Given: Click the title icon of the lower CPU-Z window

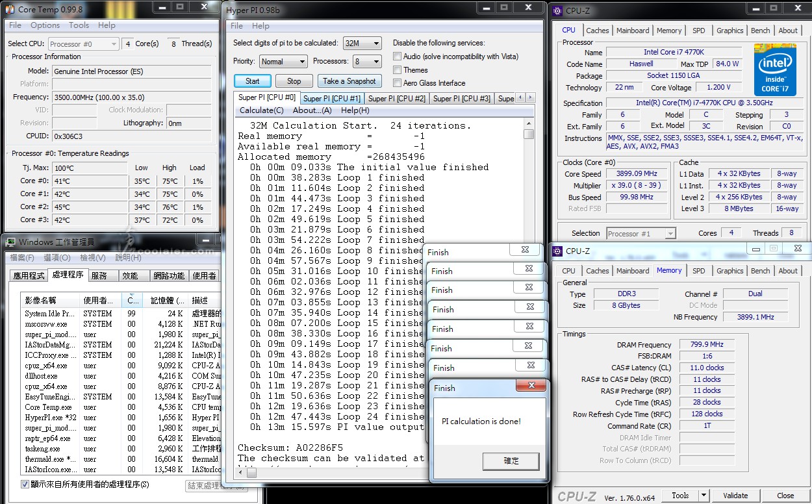Looking at the screenshot, I should 557,251.
